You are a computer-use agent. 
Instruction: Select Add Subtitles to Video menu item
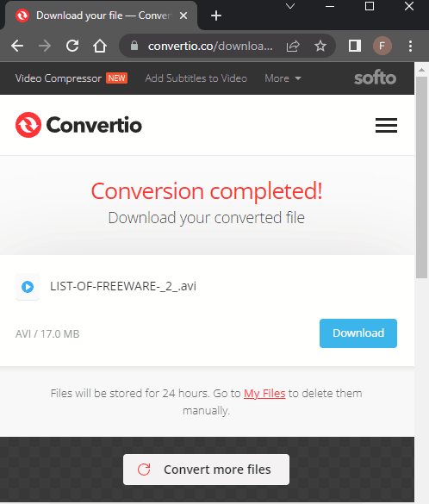coord(196,78)
